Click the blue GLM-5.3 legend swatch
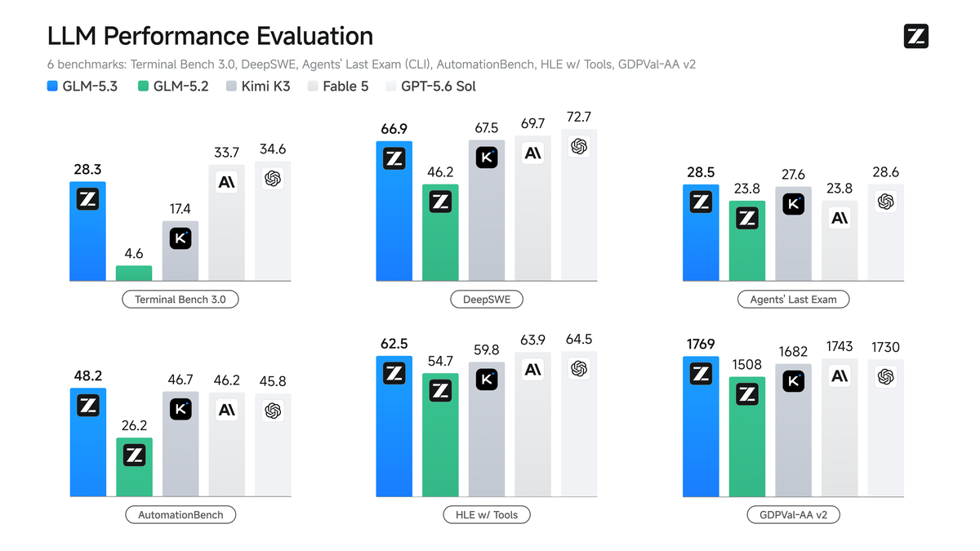980x551 pixels. [x=52, y=86]
